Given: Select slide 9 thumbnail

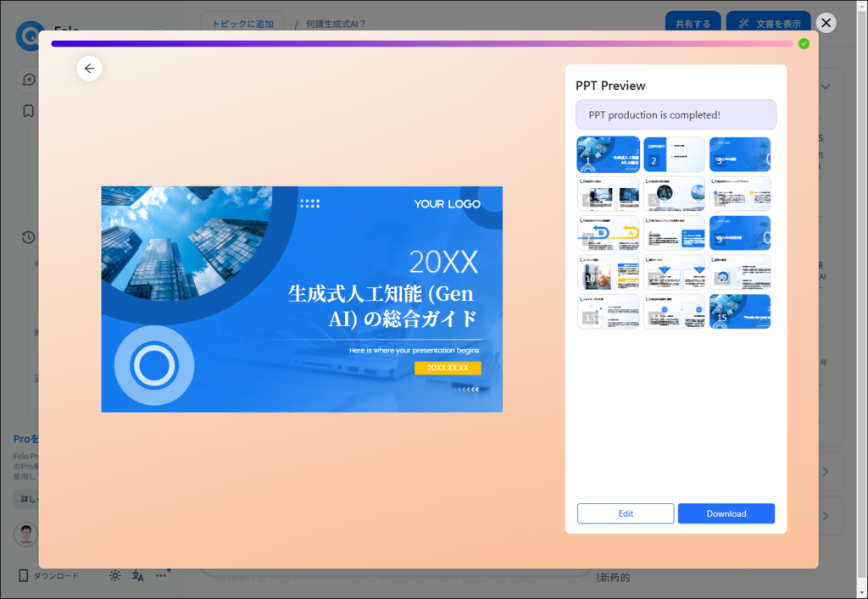Looking at the screenshot, I should 740,233.
